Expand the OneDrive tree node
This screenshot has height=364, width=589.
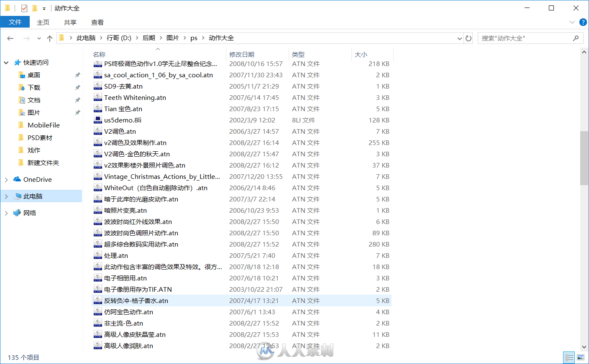[6, 180]
